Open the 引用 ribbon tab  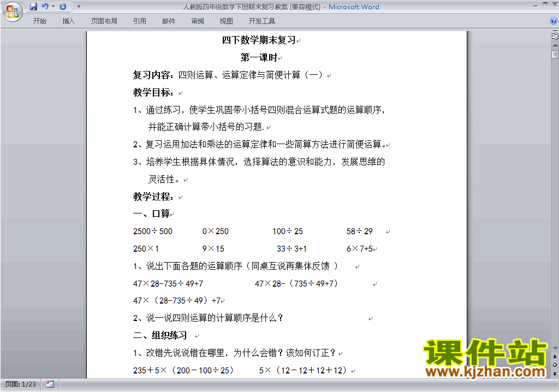(x=140, y=21)
